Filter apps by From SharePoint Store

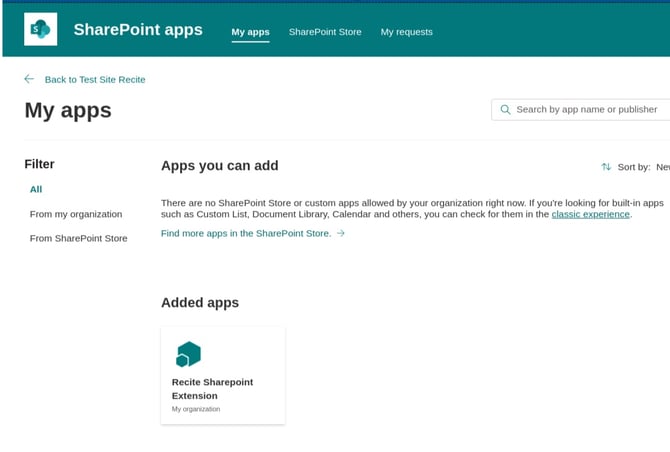click(x=78, y=238)
